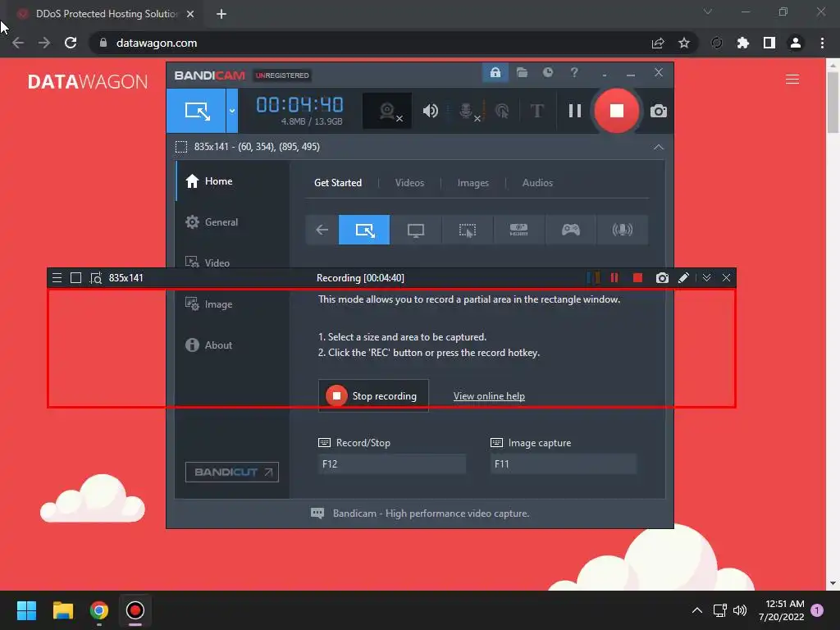Click the Record/Stop hotkey field F12
Viewport: 840px width, 630px height.
pos(391,464)
